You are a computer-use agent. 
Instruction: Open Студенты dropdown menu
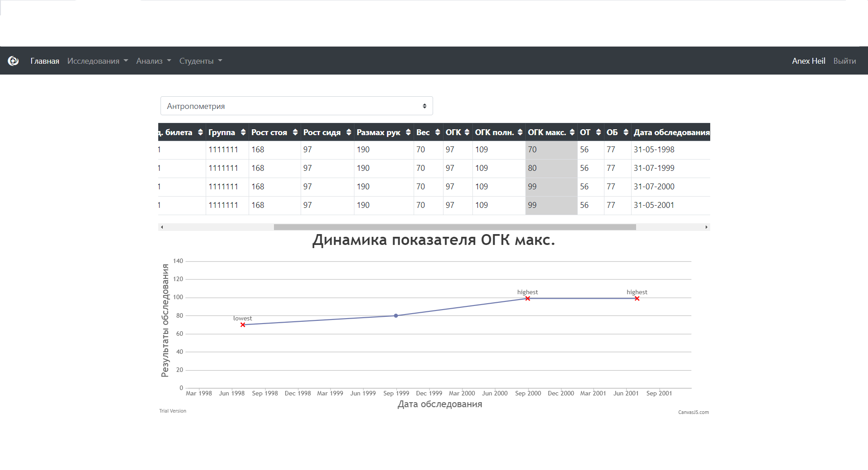[201, 61]
